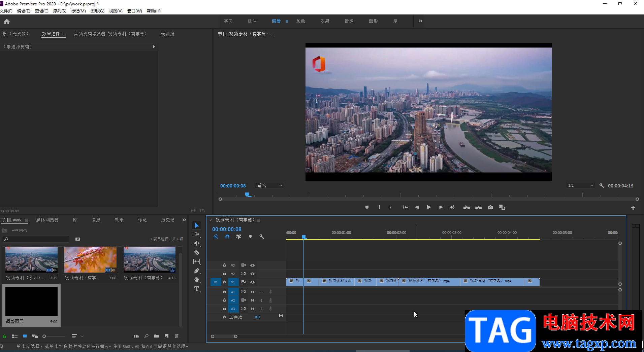Select the Hand tool
644x352 pixels.
tap(197, 280)
